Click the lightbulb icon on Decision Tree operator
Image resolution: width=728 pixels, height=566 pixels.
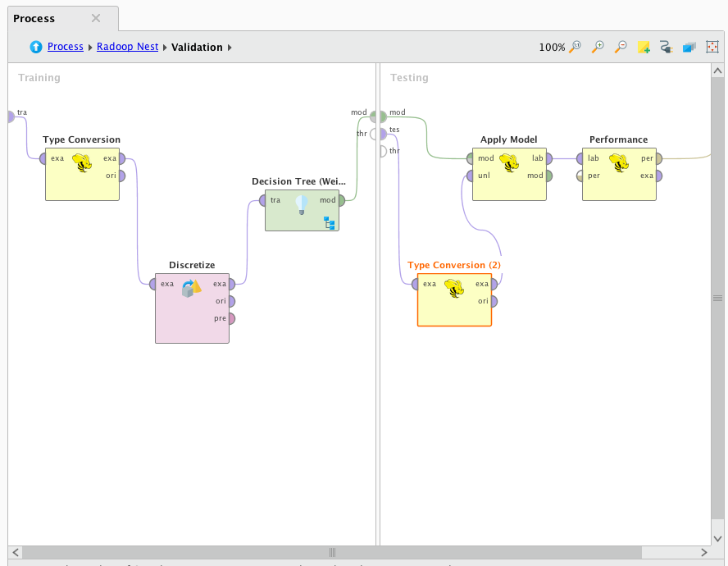coord(301,204)
